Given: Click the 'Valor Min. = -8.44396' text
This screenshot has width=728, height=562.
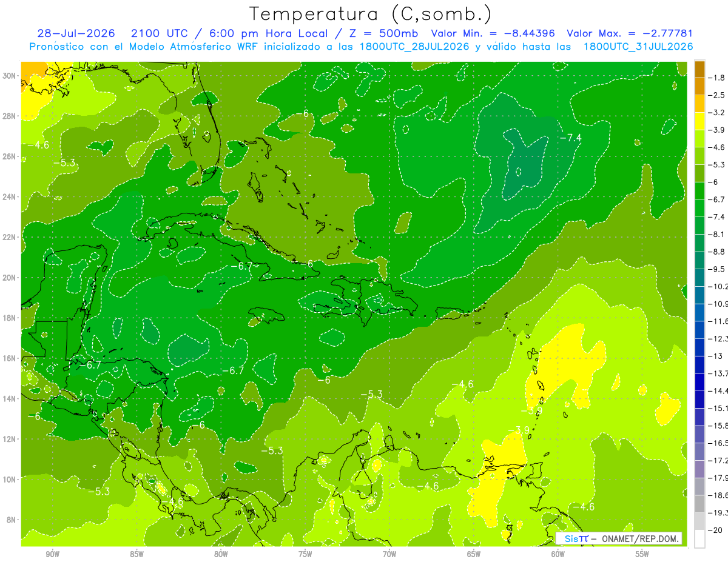Looking at the screenshot, I should coord(491,33).
